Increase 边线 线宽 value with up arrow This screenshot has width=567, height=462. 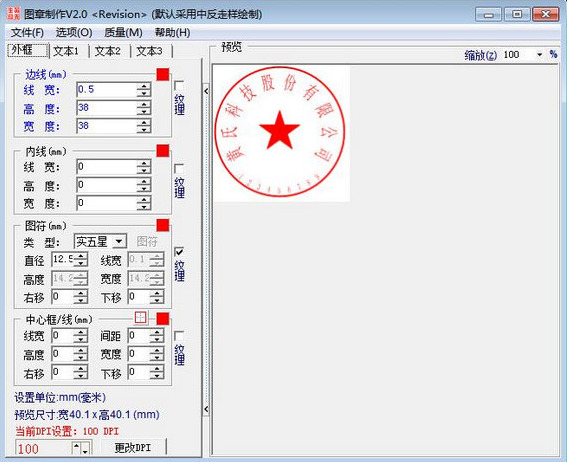[144, 86]
